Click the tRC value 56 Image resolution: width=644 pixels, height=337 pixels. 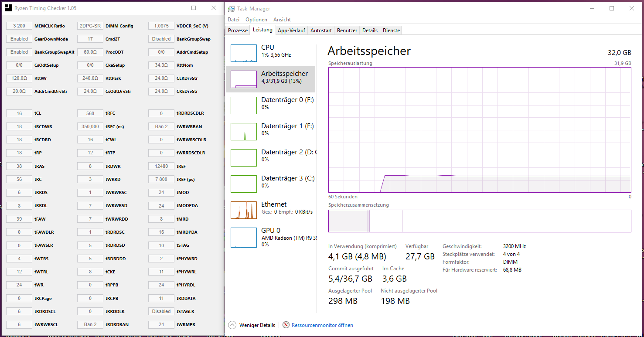19,179
